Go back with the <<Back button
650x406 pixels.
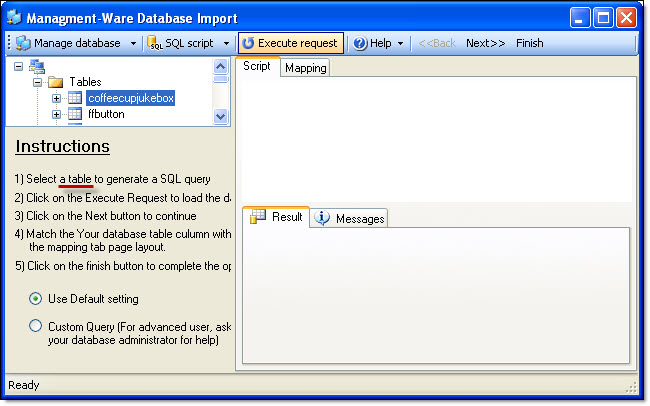(x=437, y=43)
